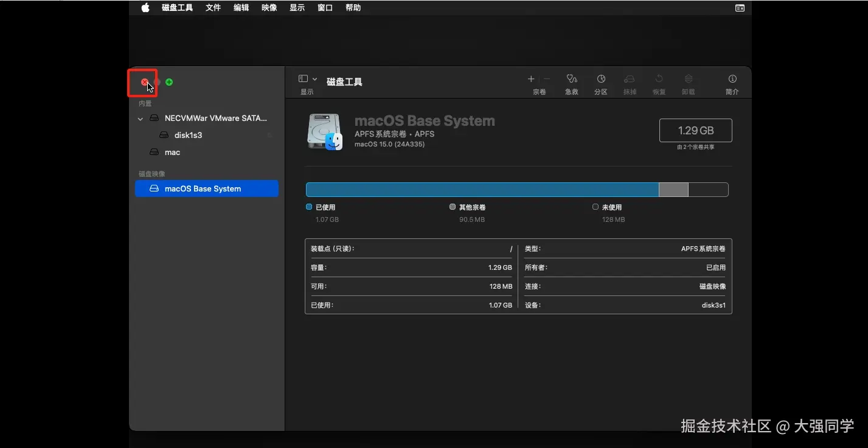Screen dimensions: 868x448
Task: Click the blue 已使用 legend swatch
Action: coord(309,207)
